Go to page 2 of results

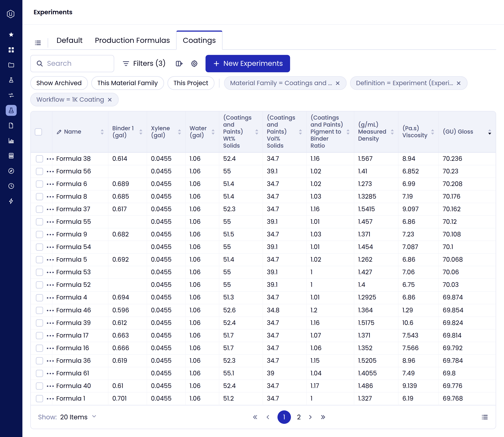tap(299, 417)
